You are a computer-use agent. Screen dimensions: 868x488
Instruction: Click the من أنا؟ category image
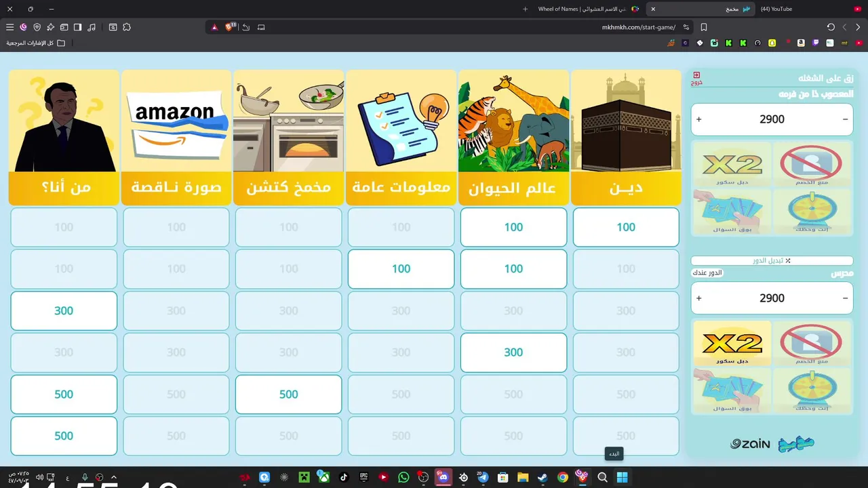point(64,121)
